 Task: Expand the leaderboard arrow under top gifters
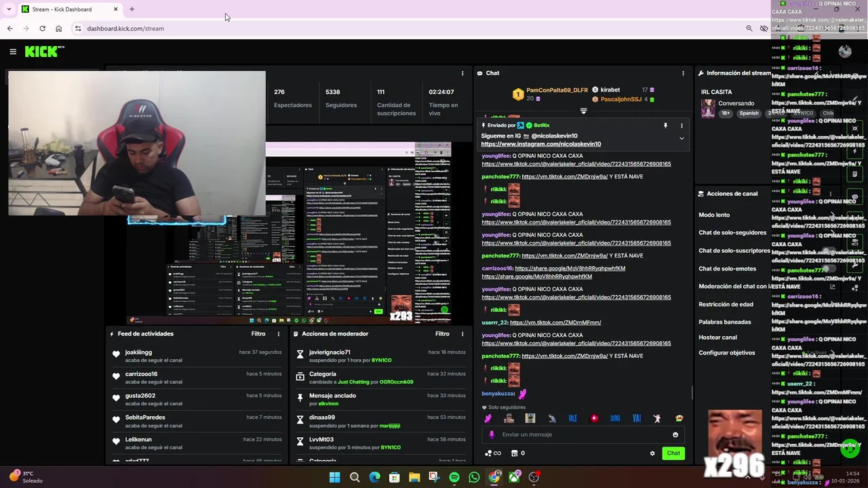pyautogui.click(x=583, y=110)
